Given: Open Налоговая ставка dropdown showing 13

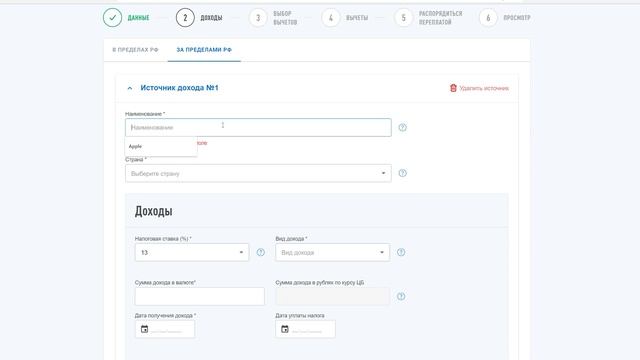Looking at the screenshot, I should point(192,253).
